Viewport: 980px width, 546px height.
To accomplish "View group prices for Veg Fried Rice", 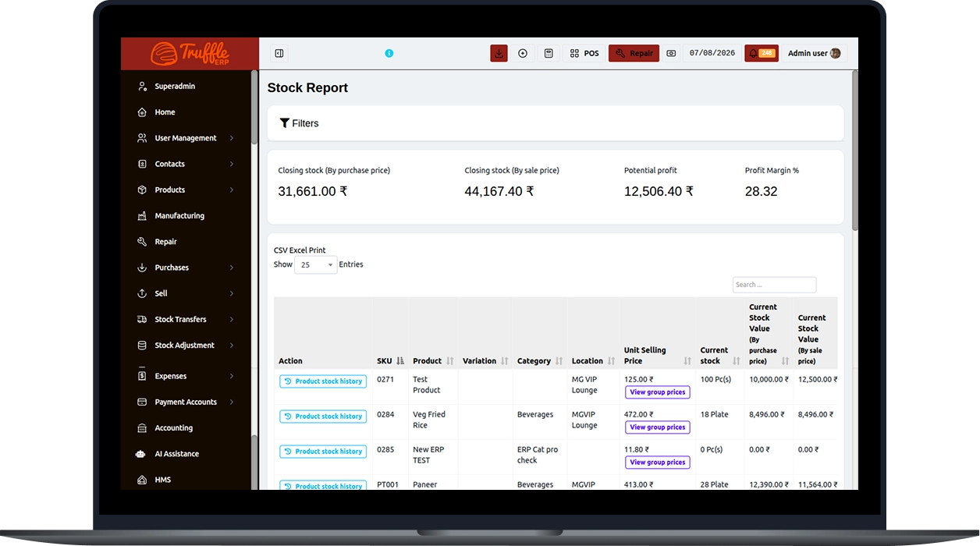I will click(x=658, y=427).
